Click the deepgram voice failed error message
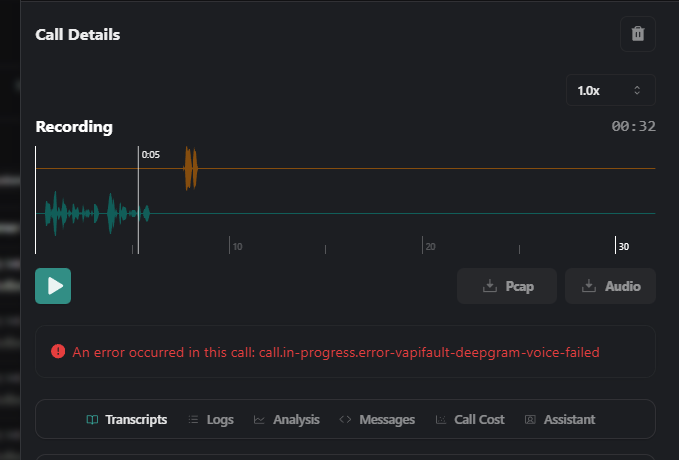The image size is (679, 460). click(336, 352)
